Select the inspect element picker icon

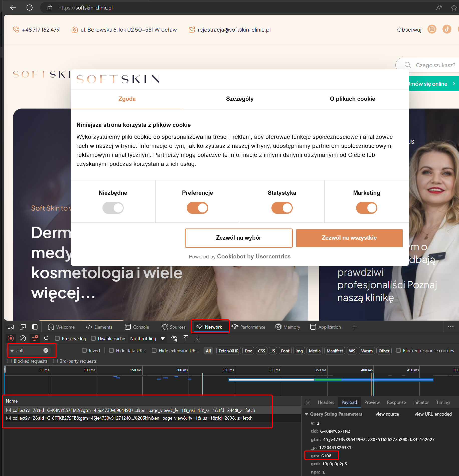click(11, 327)
